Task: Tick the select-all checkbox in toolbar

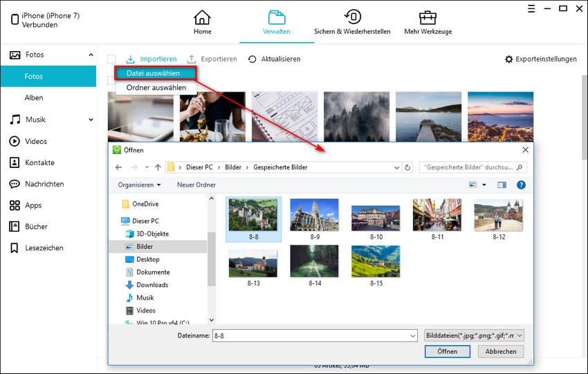Action: tap(111, 59)
